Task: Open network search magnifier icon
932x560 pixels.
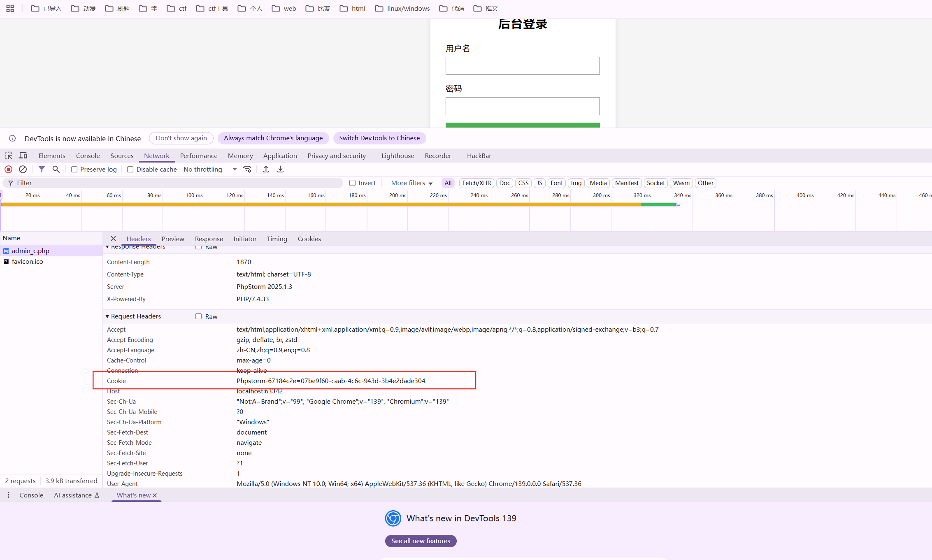Action: [x=56, y=169]
